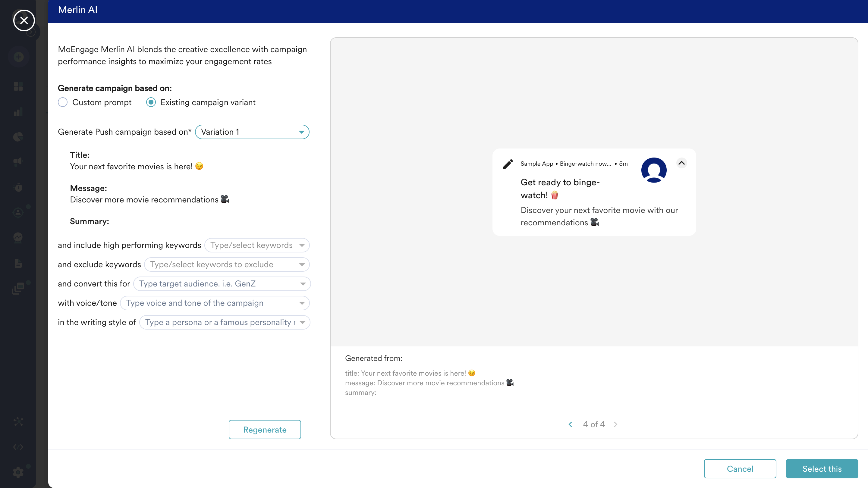The image size is (868, 488).
Task: Select Existing campaign variant radio option
Action: point(151,102)
